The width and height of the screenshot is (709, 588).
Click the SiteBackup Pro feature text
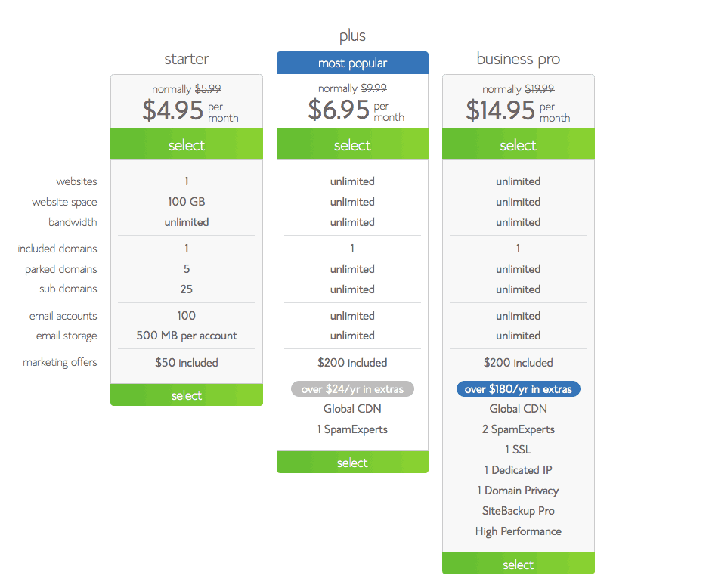(519, 511)
